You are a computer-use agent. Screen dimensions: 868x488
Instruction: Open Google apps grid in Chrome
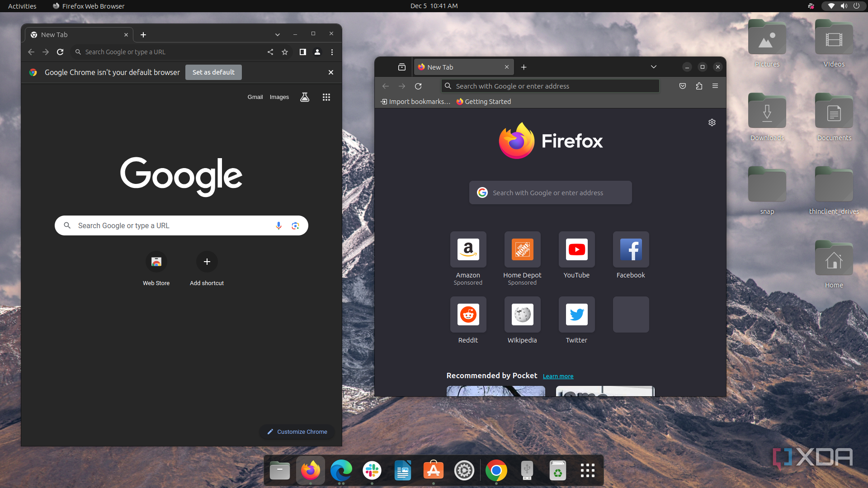[x=326, y=97]
